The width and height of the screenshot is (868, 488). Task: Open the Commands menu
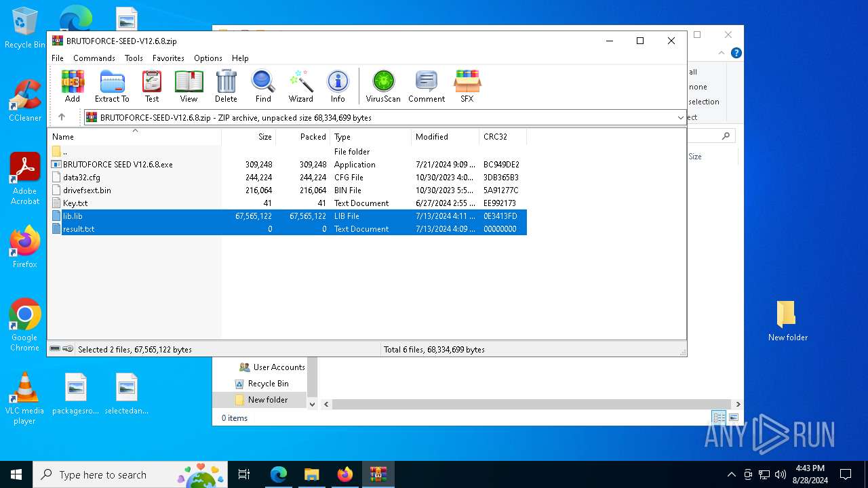pos(94,58)
